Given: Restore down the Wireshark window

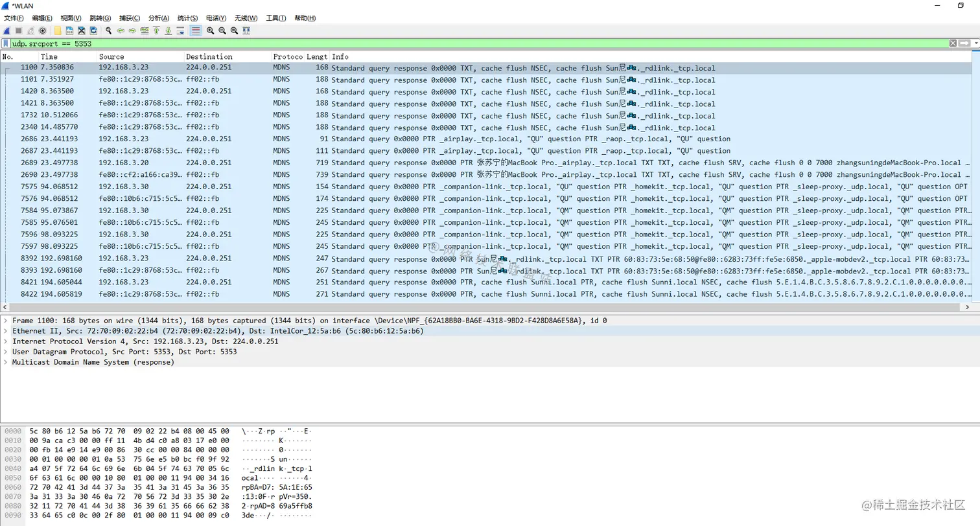Looking at the screenshot, I should click(x=961, y=5).
